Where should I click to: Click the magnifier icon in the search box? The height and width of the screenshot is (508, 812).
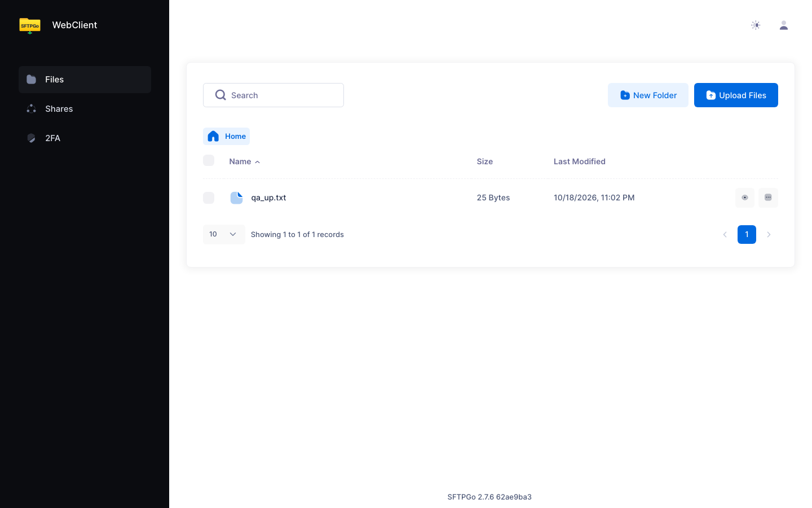tap(220, 95)
